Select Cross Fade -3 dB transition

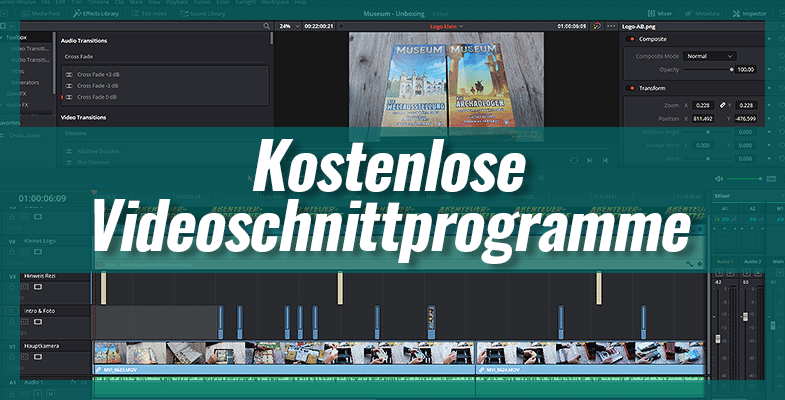pyautogui.click(x=100, y=86)
